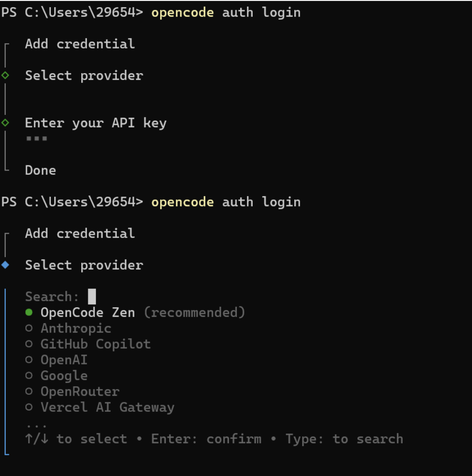Image resolution: width=472 pixels, height=476 pixels.
Task: Click the diamond icon beside Enter your API key
Action: pos(5,123)
